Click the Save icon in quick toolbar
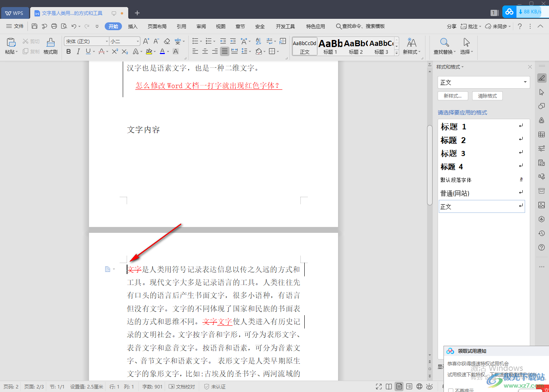 coord(35,26)
